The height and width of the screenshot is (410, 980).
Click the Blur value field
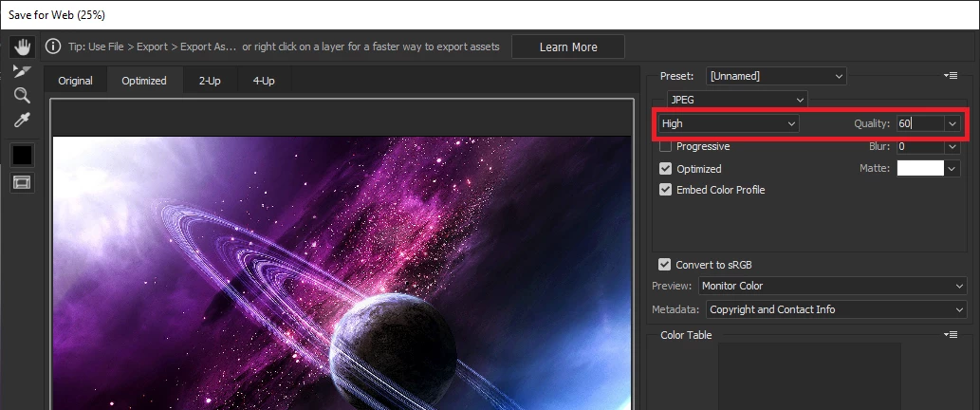920,146
